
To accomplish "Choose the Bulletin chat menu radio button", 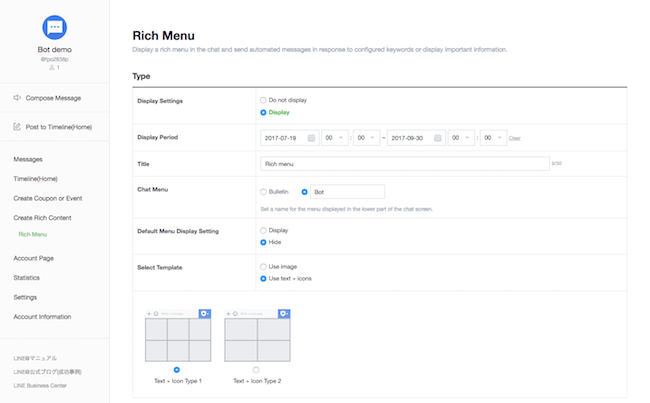I will click(263, 190).
